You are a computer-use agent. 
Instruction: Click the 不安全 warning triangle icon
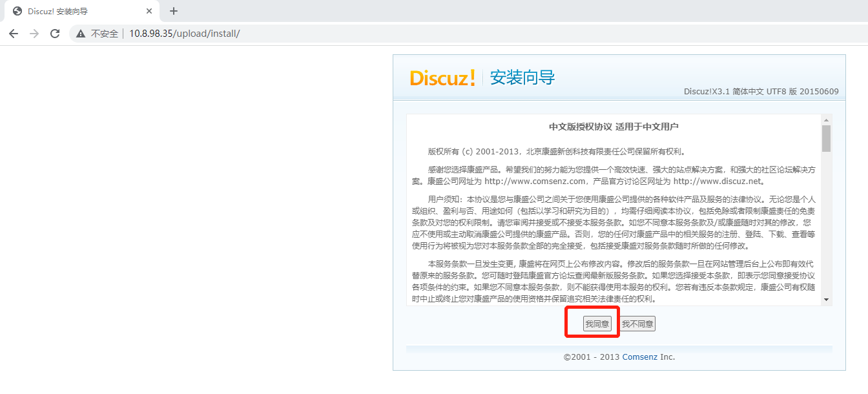pyautogui.click(x=81, y=34)
